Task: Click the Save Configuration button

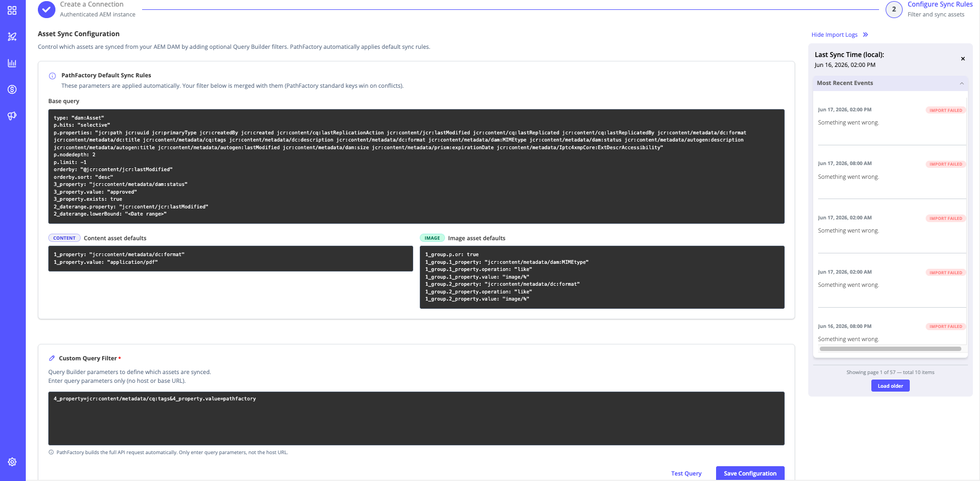Action: (750, 473)
